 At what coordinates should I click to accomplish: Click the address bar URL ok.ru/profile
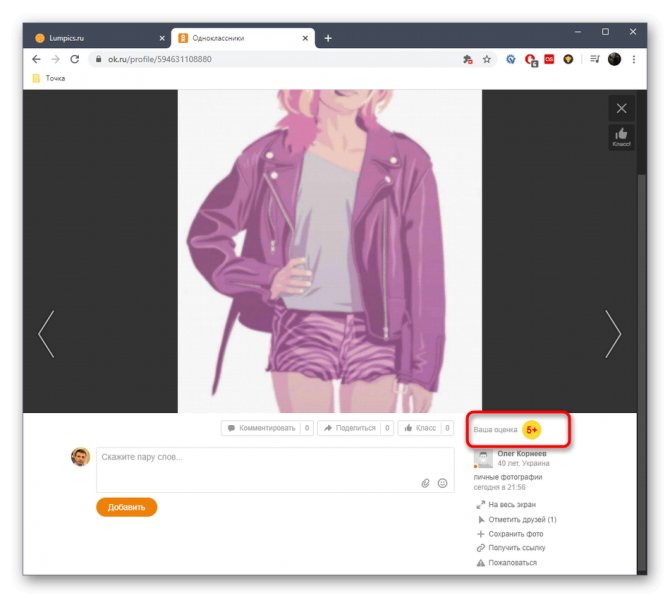coord(160,59)
